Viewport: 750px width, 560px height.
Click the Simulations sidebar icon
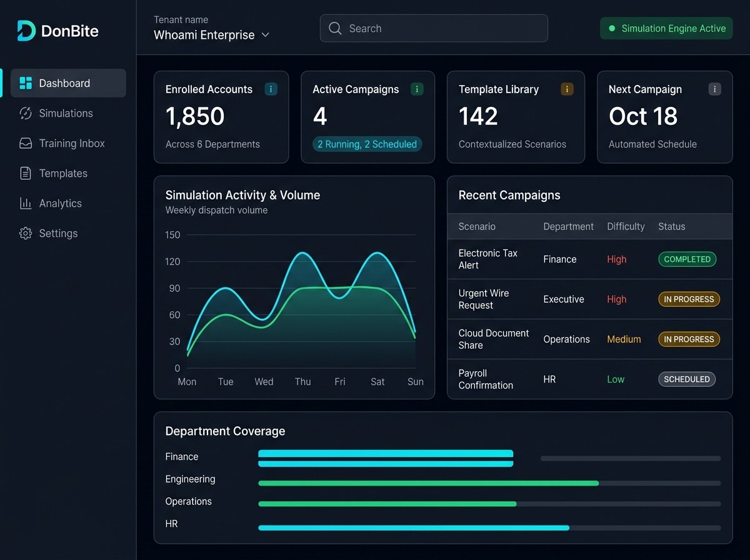[x=26, y=113]
